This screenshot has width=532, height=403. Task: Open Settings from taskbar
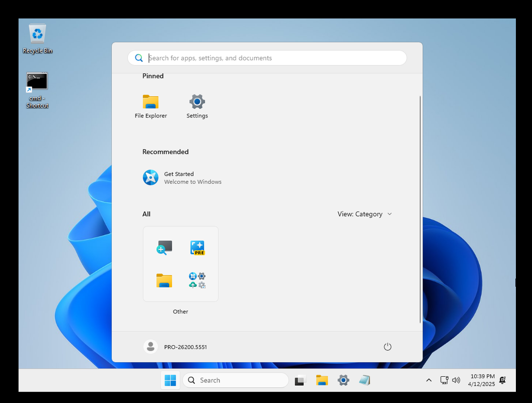[x=343, y=380]
